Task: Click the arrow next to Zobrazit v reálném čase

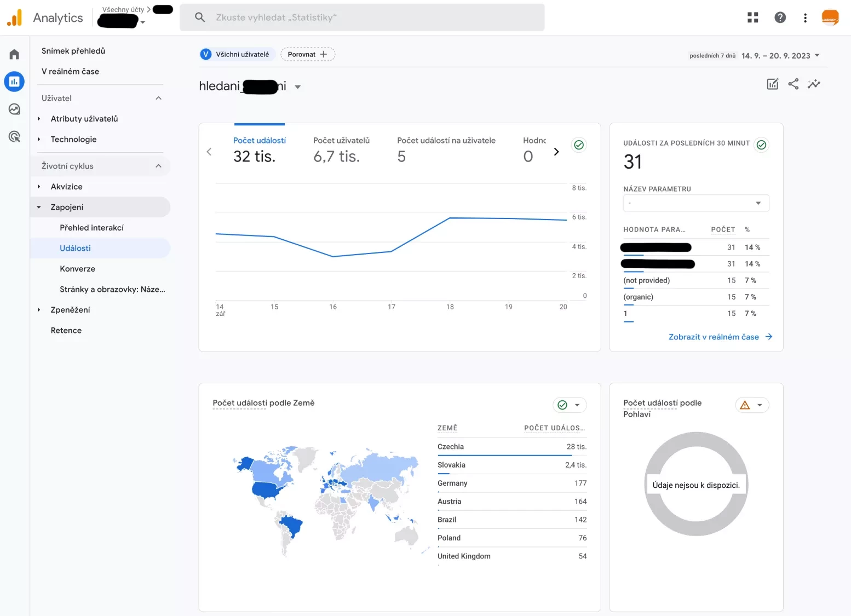Action: click(769, 337)
